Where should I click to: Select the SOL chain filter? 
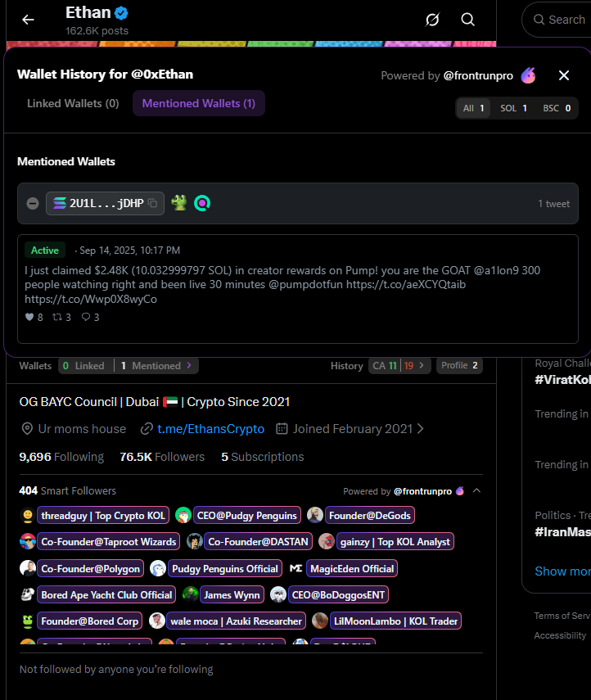(513, 109)
